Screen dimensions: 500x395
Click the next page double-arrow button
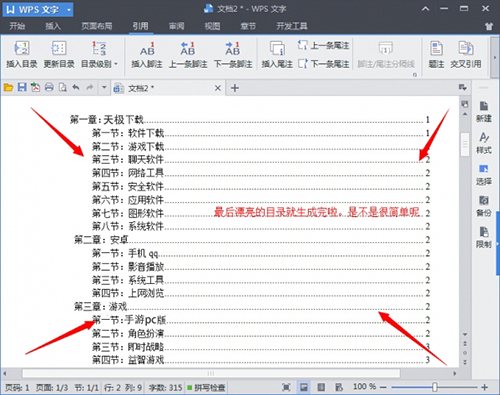[465, 362]
